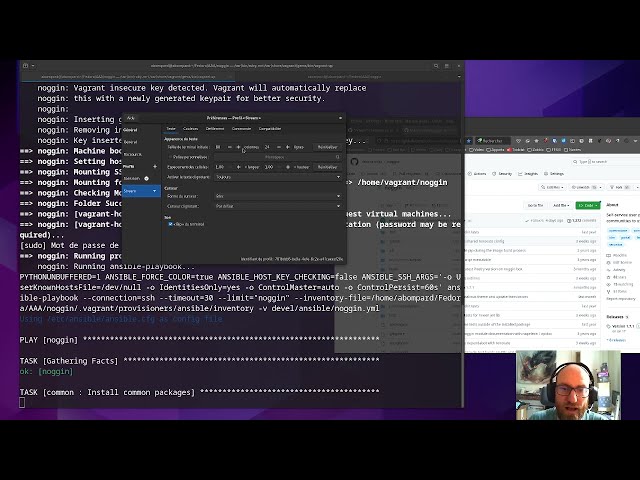Open the Unwatch dropdown on GitHub
This screenshot has height=480, width=640.
(x=587, y=187)
